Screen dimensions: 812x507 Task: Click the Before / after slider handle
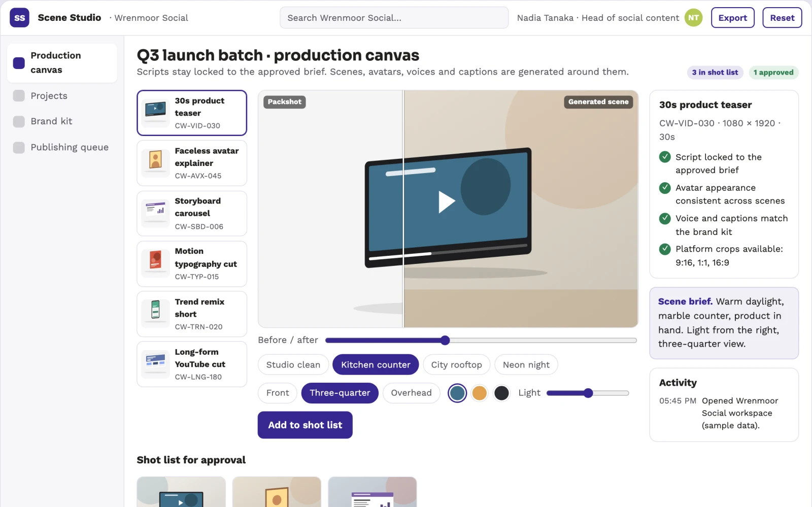445,340
